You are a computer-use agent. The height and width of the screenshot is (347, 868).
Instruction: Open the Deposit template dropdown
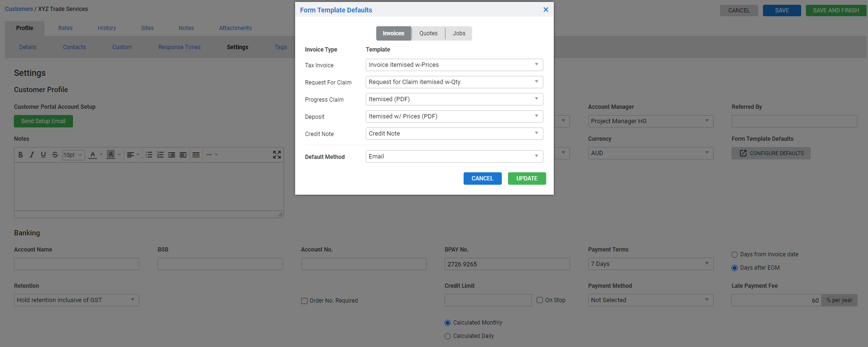coord(454,116)
